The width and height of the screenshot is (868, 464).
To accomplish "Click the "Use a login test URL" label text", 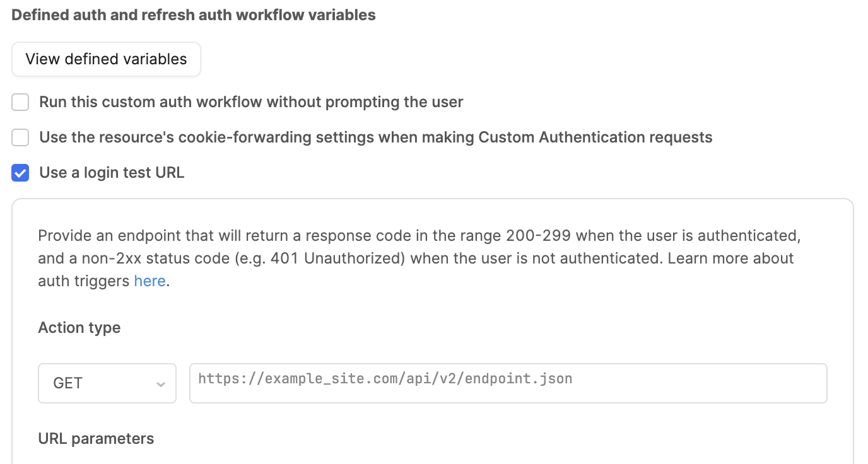I will [x=112, y=173].
